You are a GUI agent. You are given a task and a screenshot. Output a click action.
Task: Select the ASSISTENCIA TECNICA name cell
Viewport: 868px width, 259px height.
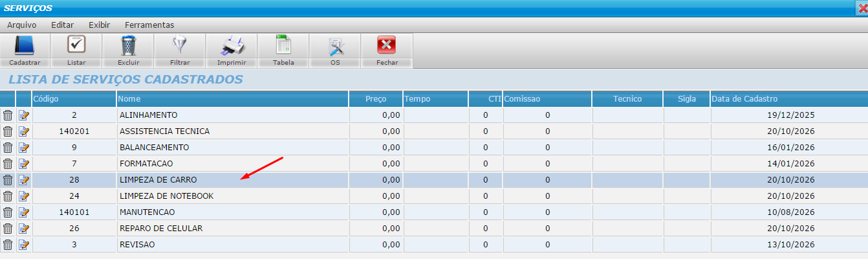tap(233, 131)
